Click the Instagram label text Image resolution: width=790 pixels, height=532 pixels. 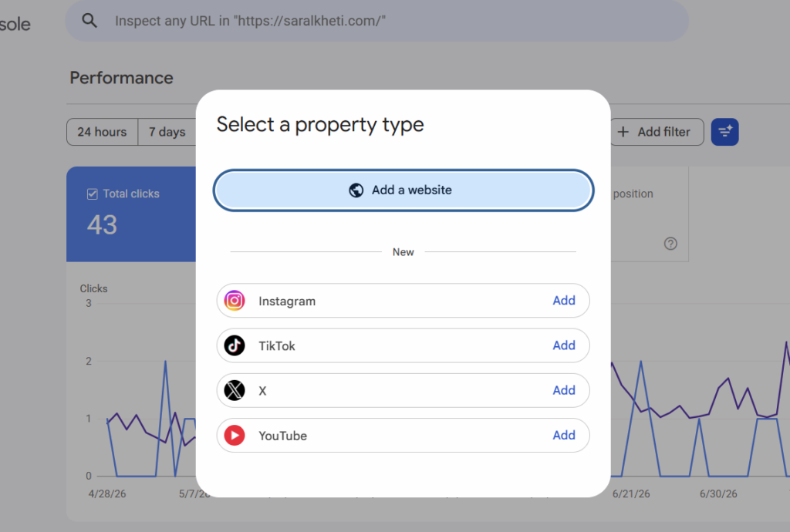287,301
